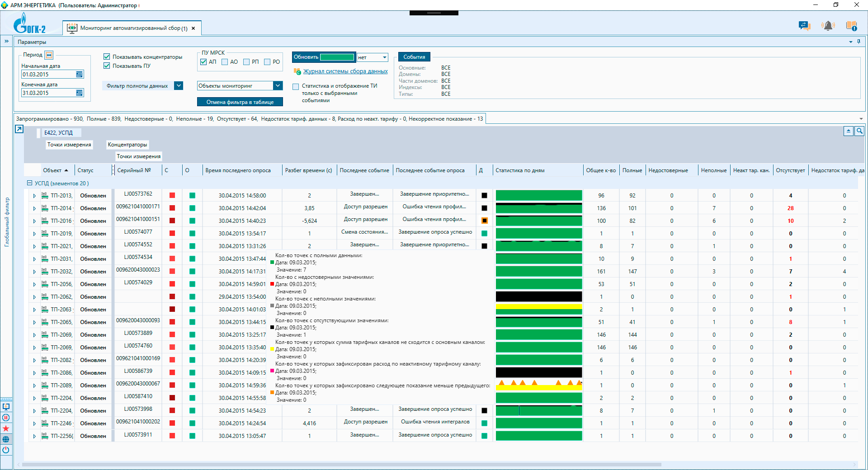Viewport: 868px width, 470px height.
Task: Open the message exchange chat icon
Action: click(x=804, y=26)
